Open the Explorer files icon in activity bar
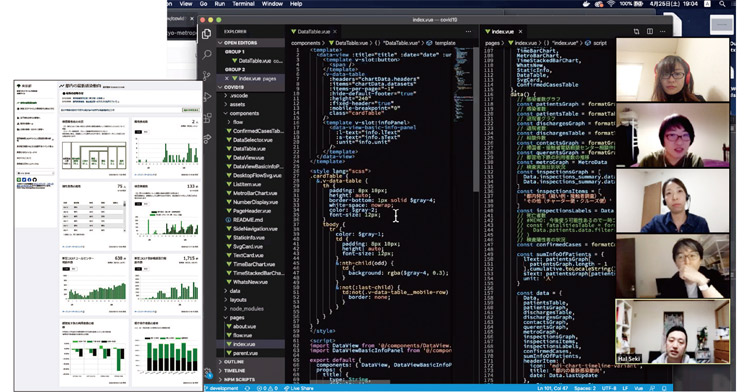750x392 pixels. point(207,34)
